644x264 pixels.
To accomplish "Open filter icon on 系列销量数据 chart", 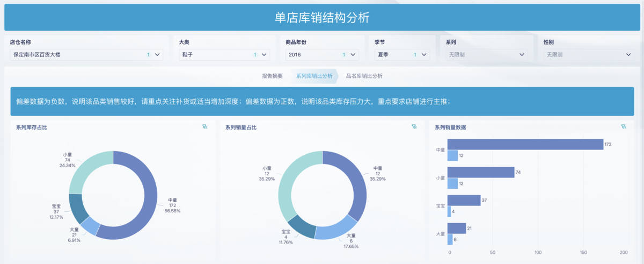I will (x=623, y=127).
